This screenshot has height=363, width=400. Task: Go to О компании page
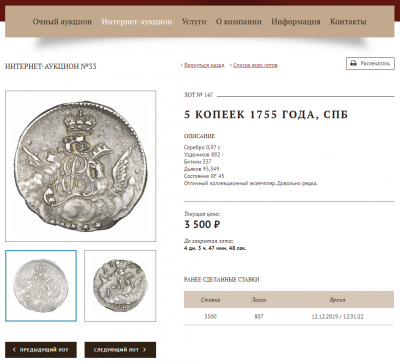pos(239,22)
